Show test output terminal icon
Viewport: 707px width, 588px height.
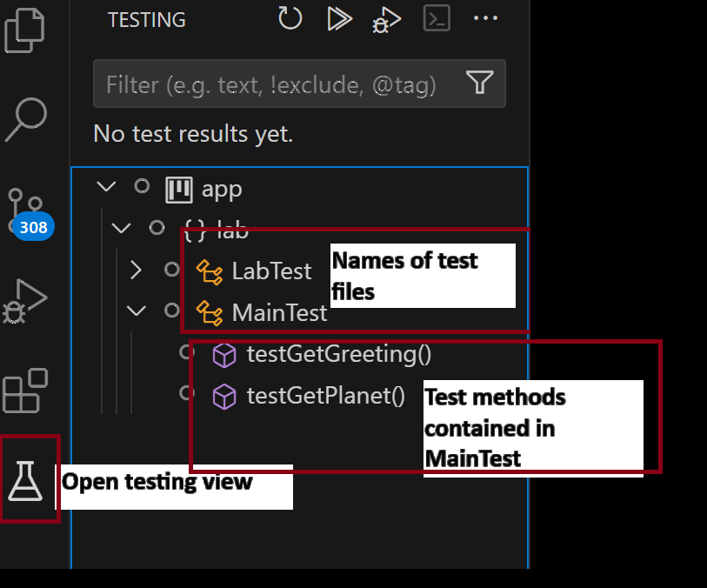(x=436, y=18)
